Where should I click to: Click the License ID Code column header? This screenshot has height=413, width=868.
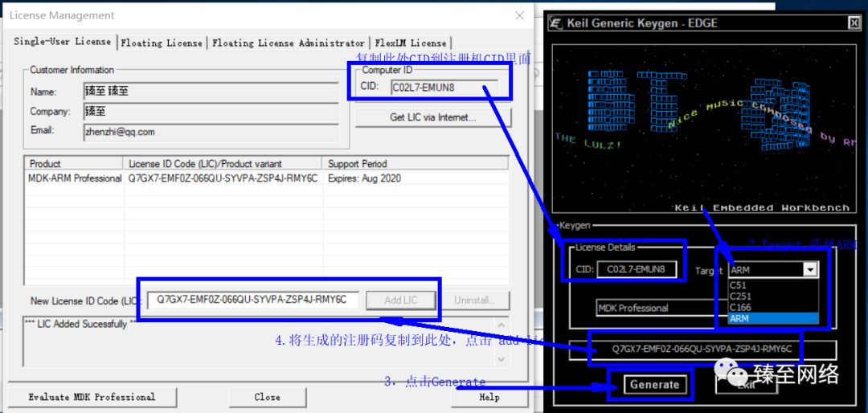coord(222,163)
